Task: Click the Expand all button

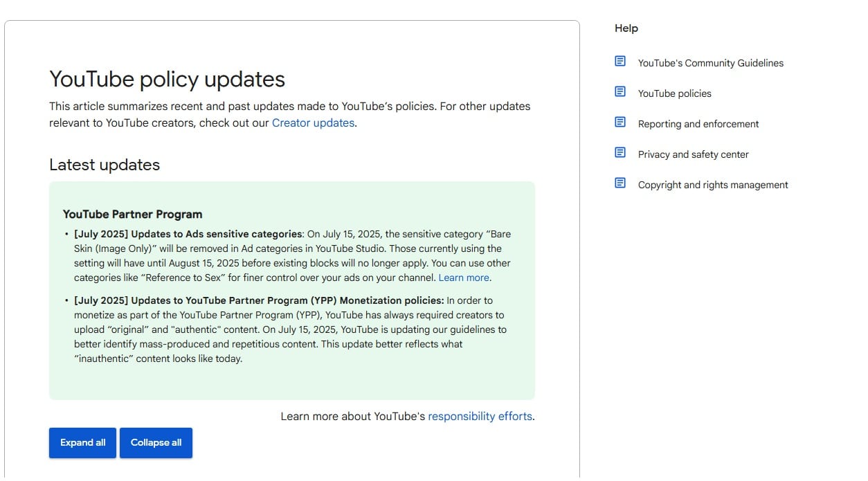Action: coord(82,443)
